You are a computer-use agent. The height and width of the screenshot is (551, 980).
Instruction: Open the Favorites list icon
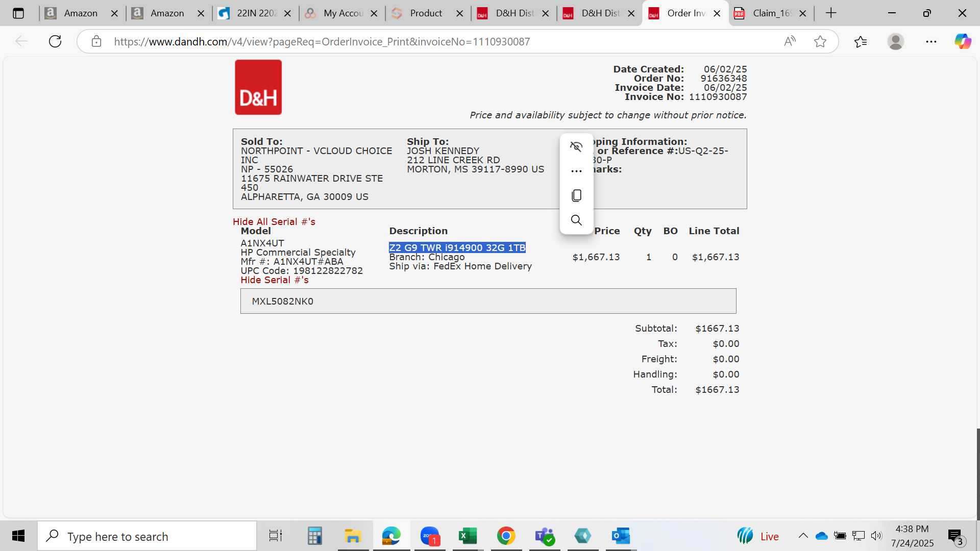point(861,41)
